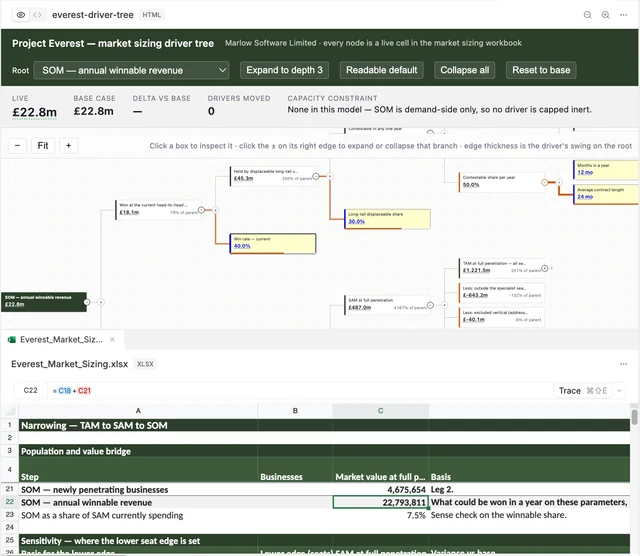
Task: Open the Root node dropdown selector
Action: 131,70
